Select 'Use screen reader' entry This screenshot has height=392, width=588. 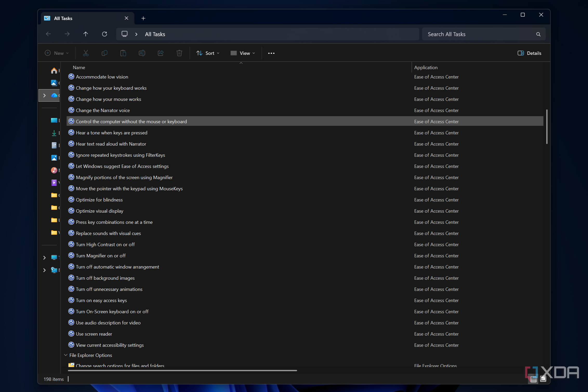coord(305,334)
